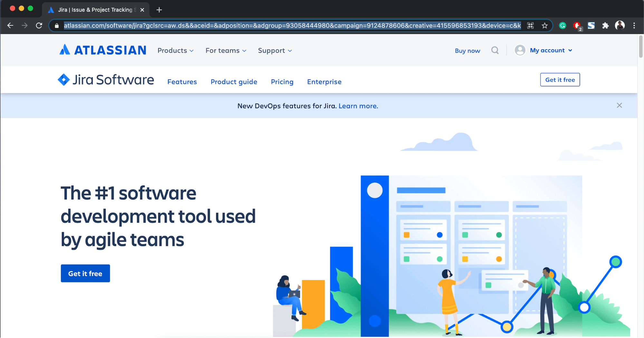
Task: Expand the For teams dropdown
Action: point(226,51)
